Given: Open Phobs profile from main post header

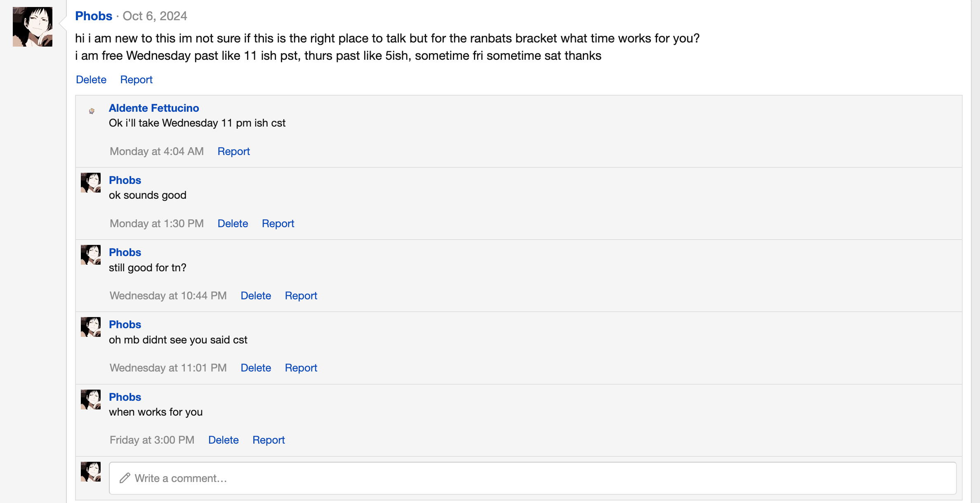Looking at the screenshot, I should point(94,16).
